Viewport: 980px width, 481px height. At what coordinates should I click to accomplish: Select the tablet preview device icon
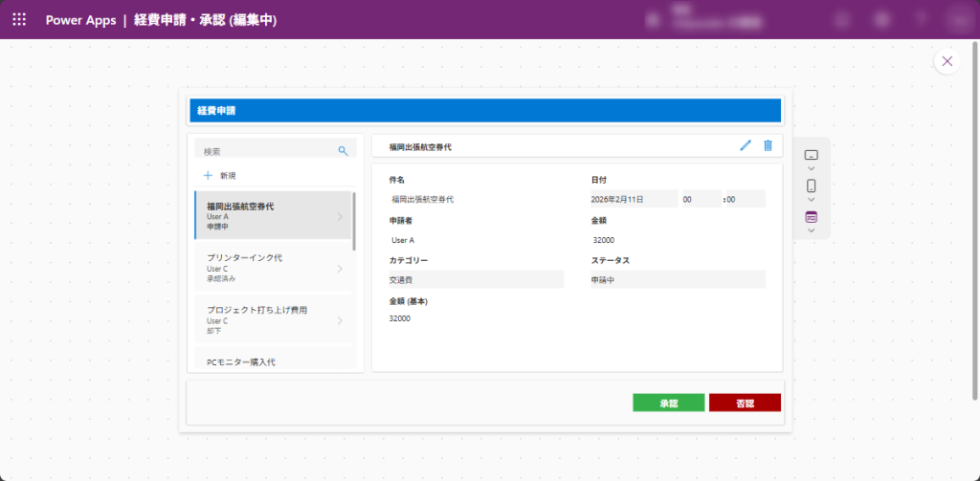point(811,154)
